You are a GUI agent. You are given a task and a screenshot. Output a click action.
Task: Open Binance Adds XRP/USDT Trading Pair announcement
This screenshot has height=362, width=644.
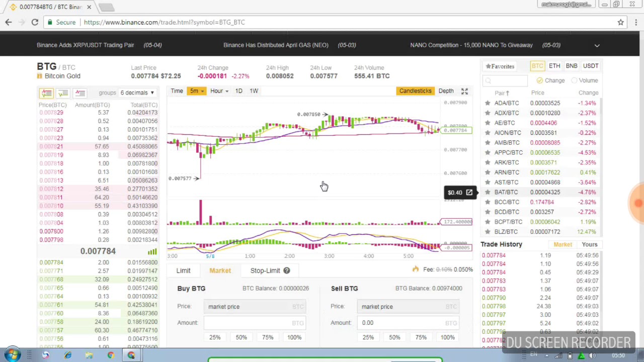(86, 45)
